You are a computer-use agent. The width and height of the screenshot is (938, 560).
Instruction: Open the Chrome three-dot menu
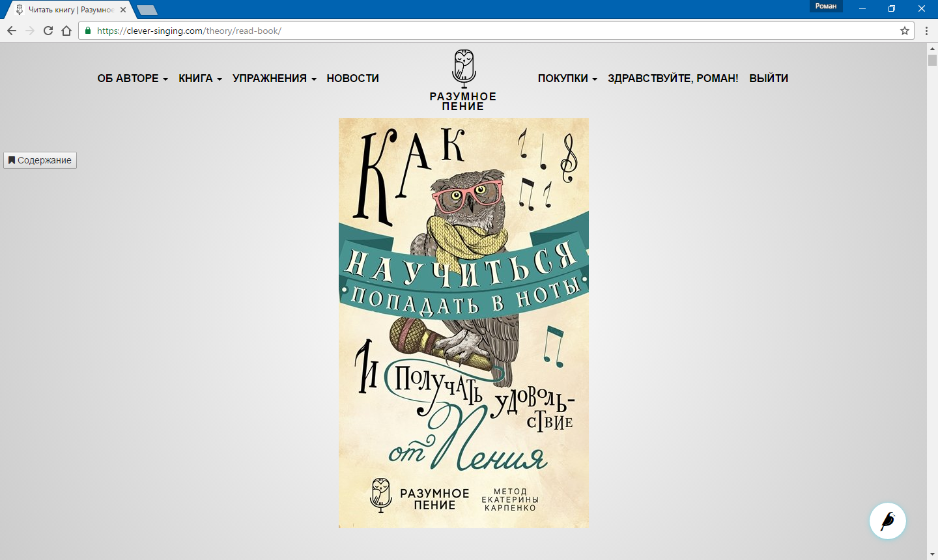pyautogui.click(x=926, y=31)
